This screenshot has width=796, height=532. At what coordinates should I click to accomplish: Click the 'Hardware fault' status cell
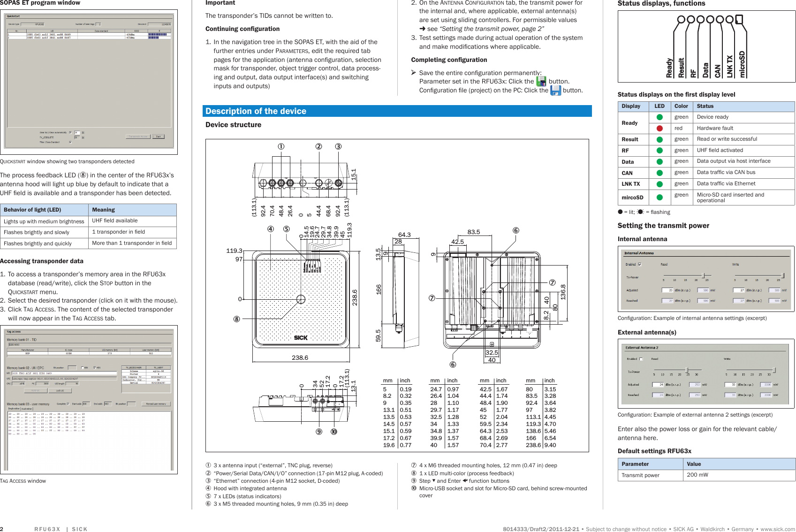(x=744, y=128)
